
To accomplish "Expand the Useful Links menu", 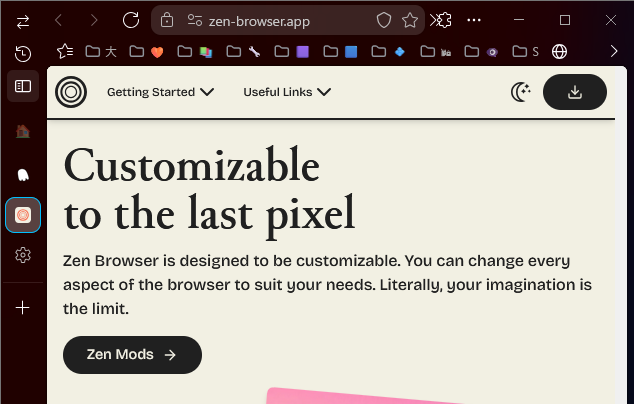I will click(x=287, y=92).
